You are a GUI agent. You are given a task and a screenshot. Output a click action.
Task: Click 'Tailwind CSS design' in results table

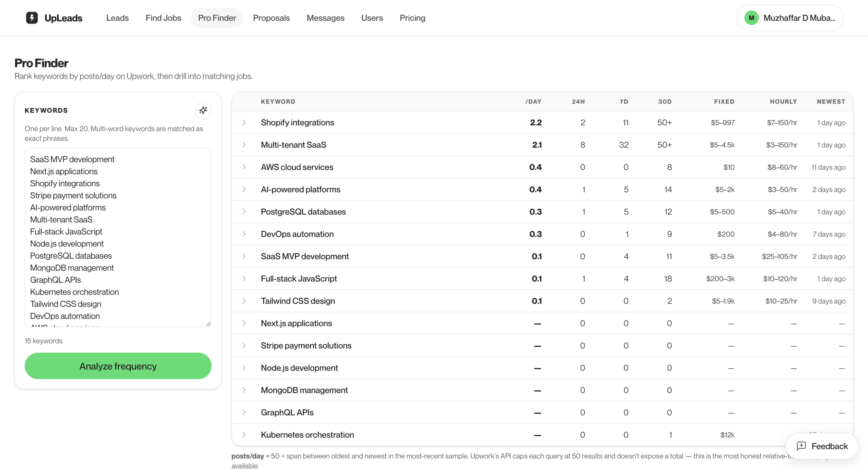(x=298, y=301)
